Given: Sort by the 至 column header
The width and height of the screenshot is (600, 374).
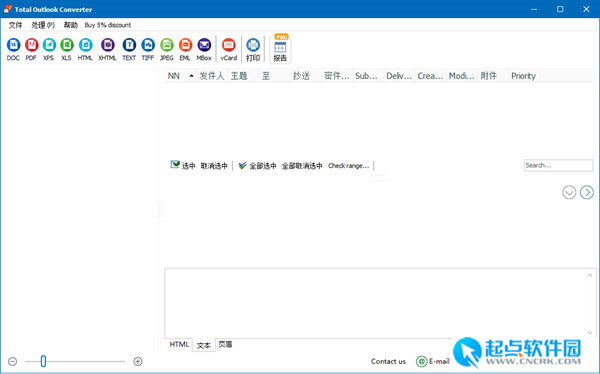Looking at the screenshot, I should tap(266, 76).
